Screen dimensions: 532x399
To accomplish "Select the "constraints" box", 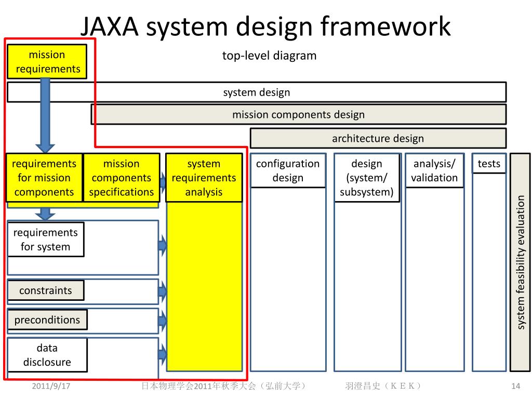I will (x=46, y=290).
